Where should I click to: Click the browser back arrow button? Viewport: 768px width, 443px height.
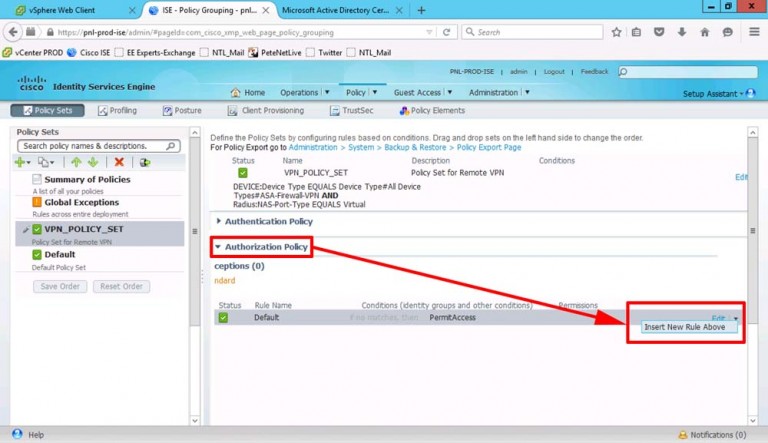point(13,32)
